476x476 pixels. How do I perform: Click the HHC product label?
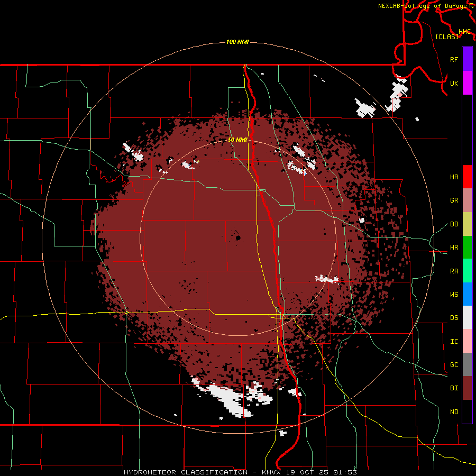point(465,32)
